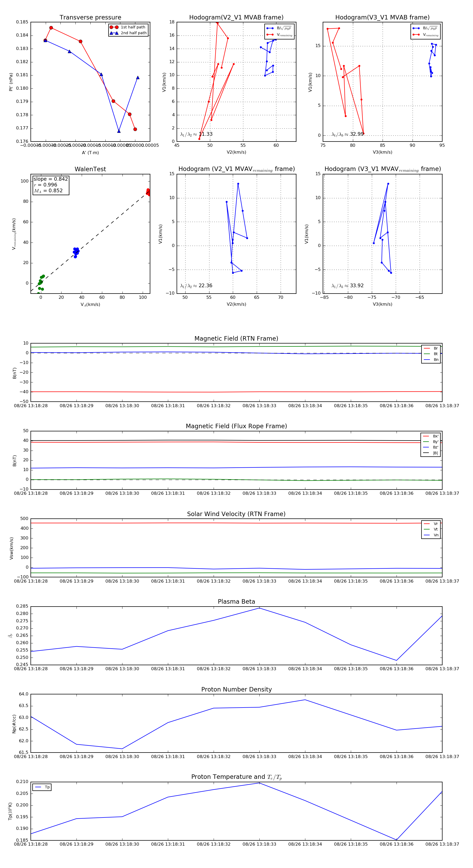Click the green data cluster in WalenTest
Image resolution: width=473 pixels, height=868 pixels.
(x=41, y=284)
